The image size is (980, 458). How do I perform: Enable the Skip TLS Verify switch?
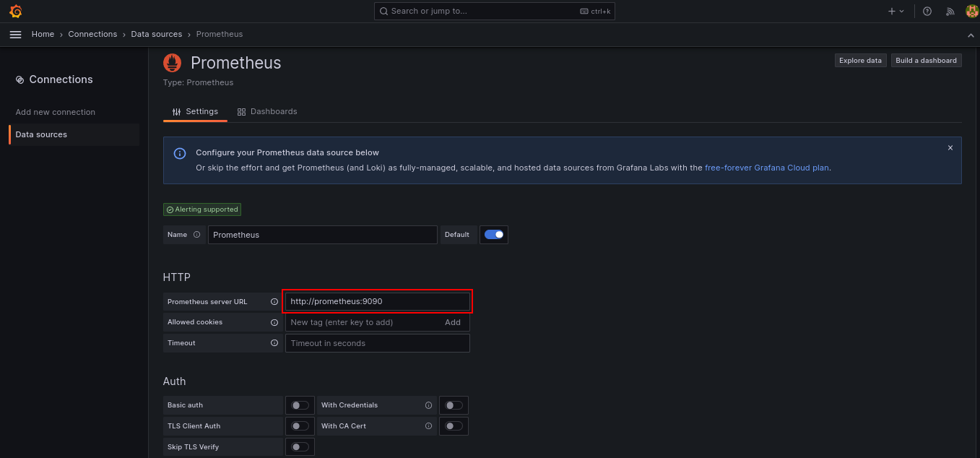(300, 447)
